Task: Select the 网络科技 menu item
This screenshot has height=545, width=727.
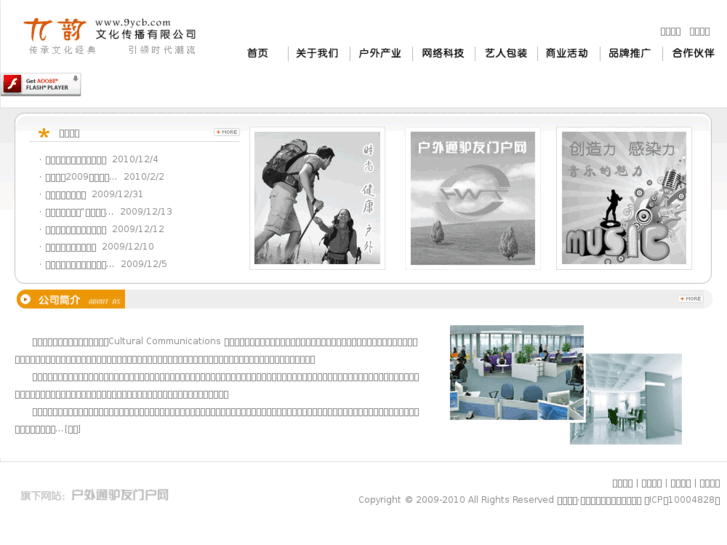Action: [443, 53]
